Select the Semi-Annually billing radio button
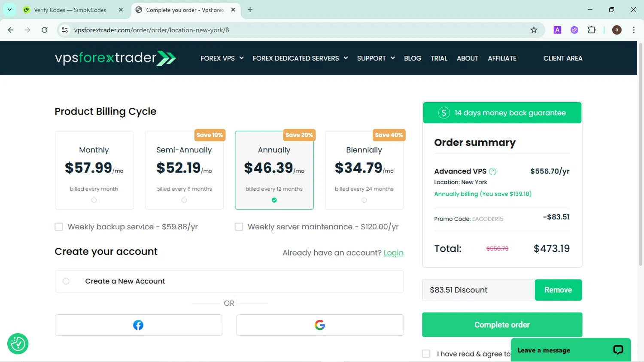 tap(184, 200)
